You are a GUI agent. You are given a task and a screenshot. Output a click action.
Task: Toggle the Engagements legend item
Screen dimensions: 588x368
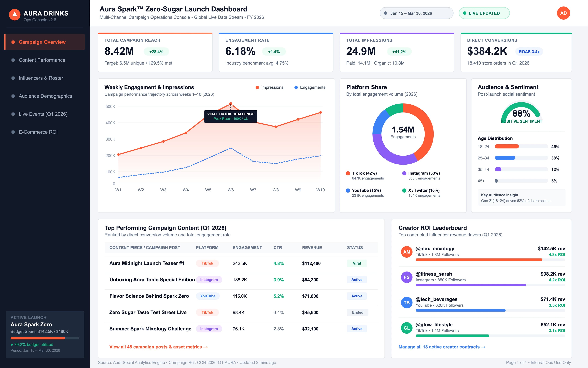(310, 87)
